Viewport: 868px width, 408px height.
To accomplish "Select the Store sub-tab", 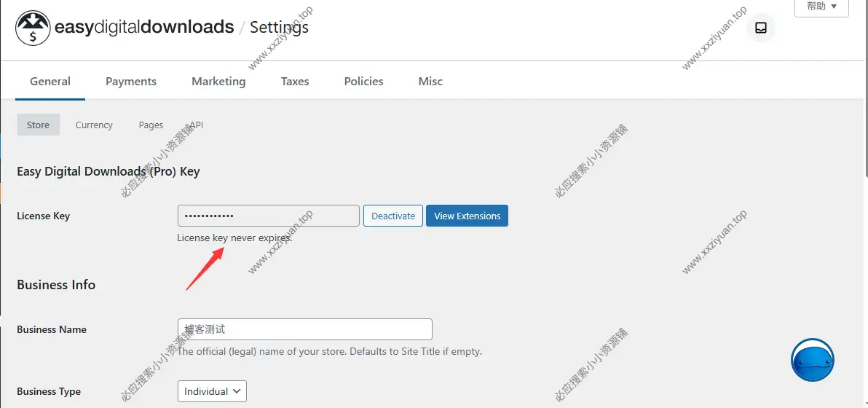I will point(38,125).
